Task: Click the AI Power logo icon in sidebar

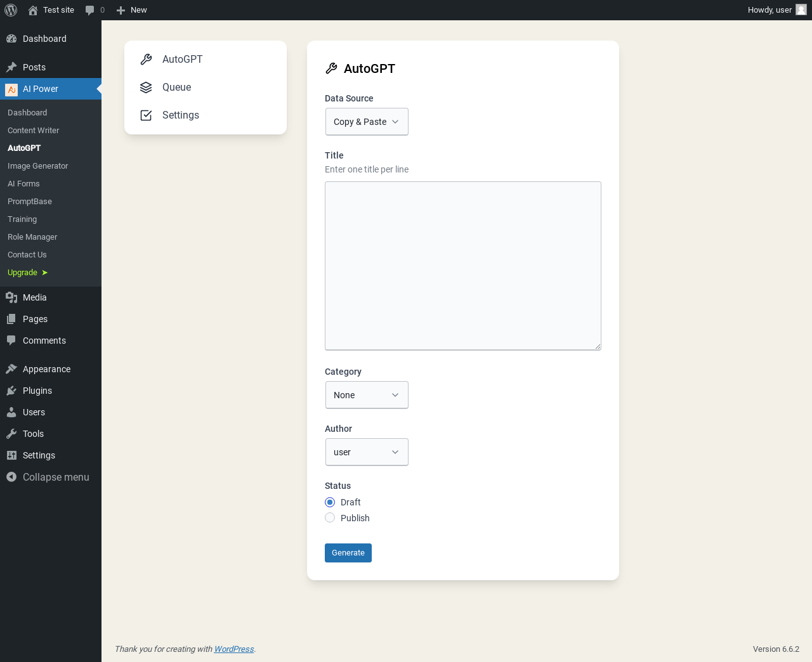Action: point(11,89)
